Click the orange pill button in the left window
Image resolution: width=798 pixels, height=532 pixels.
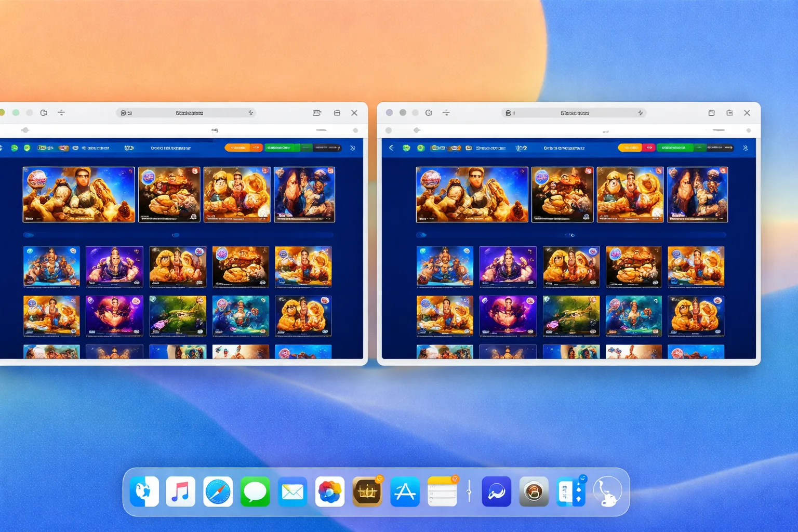[x=244, y=148]
